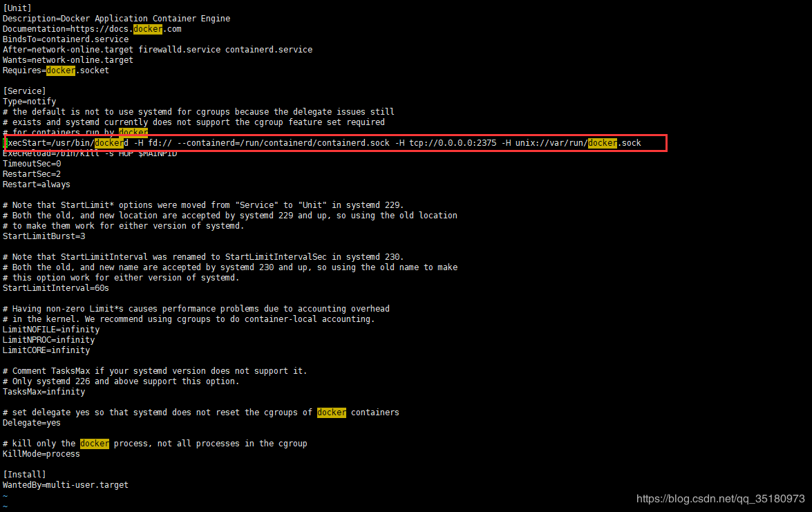Click comment '# this option work for either version'

coord(121,278)
